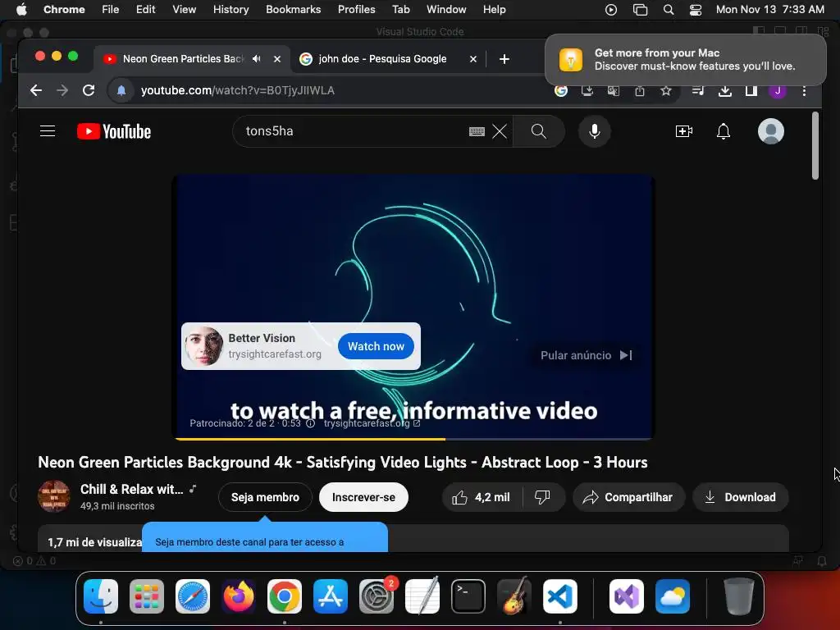Open Chill & Relax channel name
Screen dimensions: 840x630
click(x=132, y=489)
